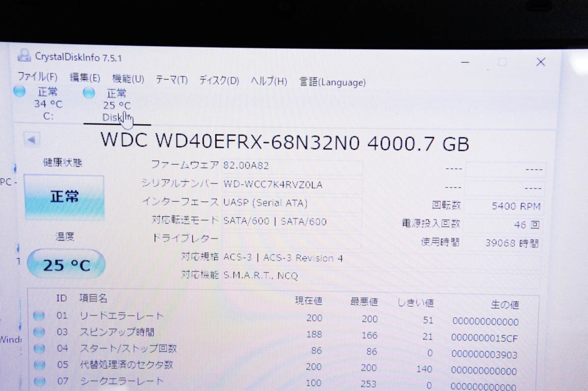Open the 言語(Language) menu
The image size is (588, 391).
pos(332,82)
